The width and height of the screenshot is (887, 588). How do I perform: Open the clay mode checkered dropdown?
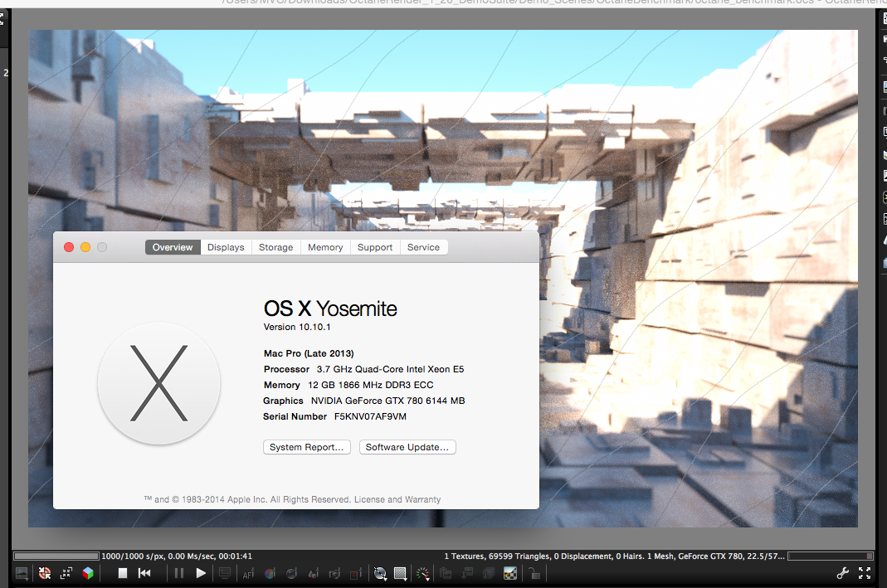point(401,574)
